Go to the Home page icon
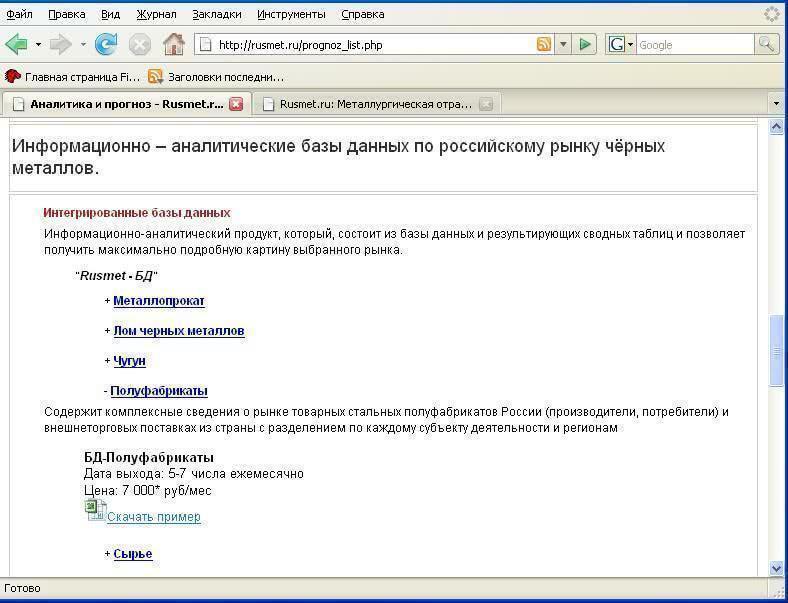The width and height of the screenshot is (788, 603). [174, 44]
